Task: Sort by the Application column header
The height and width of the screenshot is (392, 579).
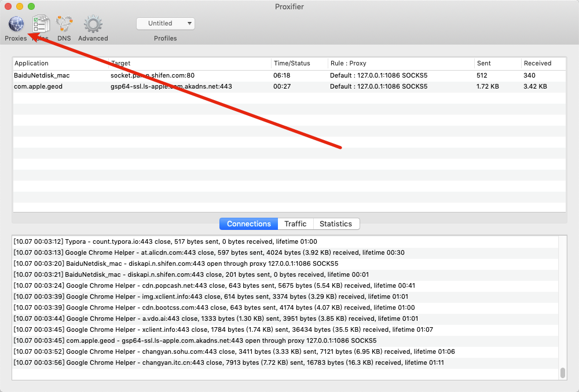Action: (x=61, y=63)
